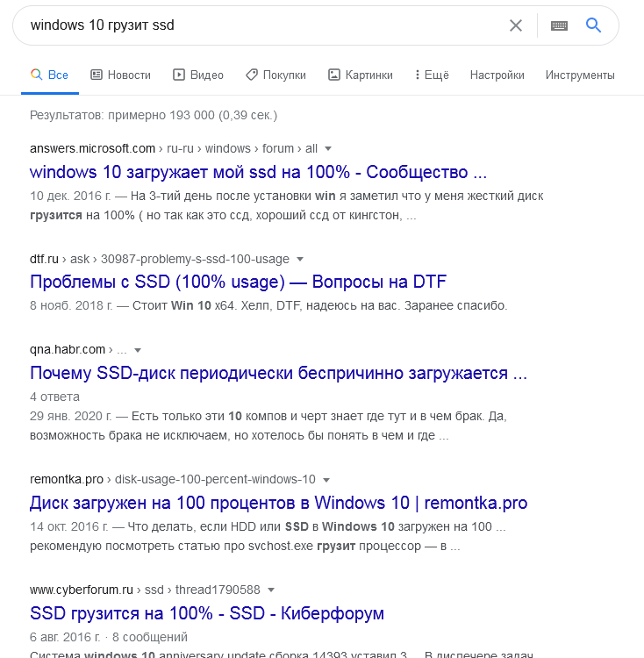Click the 'Результатов: примерно 193 000' text
644x658 pixels.
(x=154, y=115)
